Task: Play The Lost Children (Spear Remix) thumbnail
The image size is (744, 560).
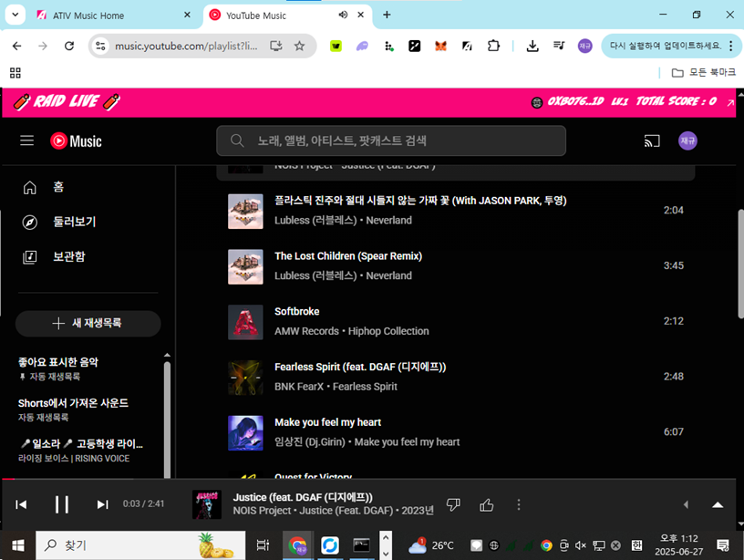Action: click(x=245, y=266)
